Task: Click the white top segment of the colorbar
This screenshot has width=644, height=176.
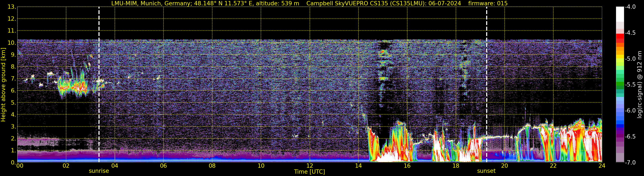Action: click(x=620, y=14)
